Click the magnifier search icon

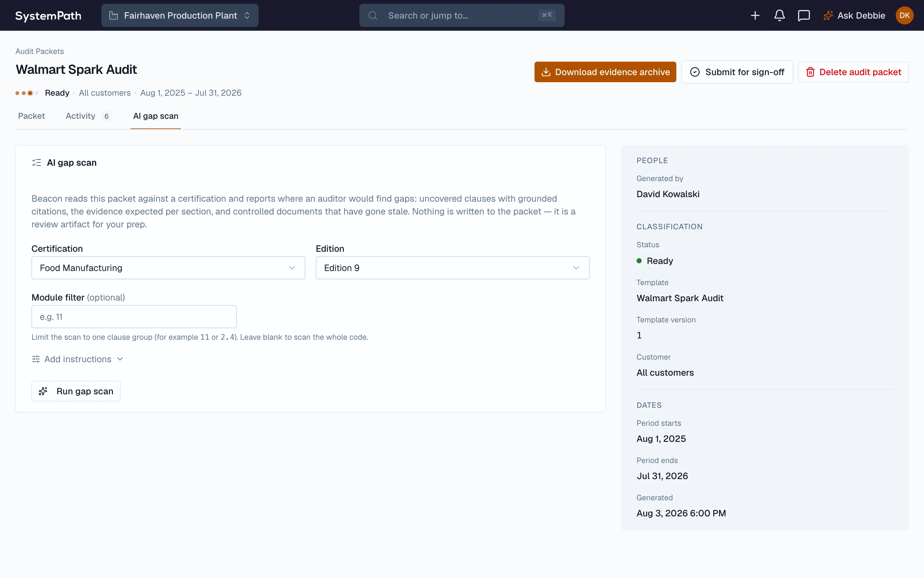373,16
